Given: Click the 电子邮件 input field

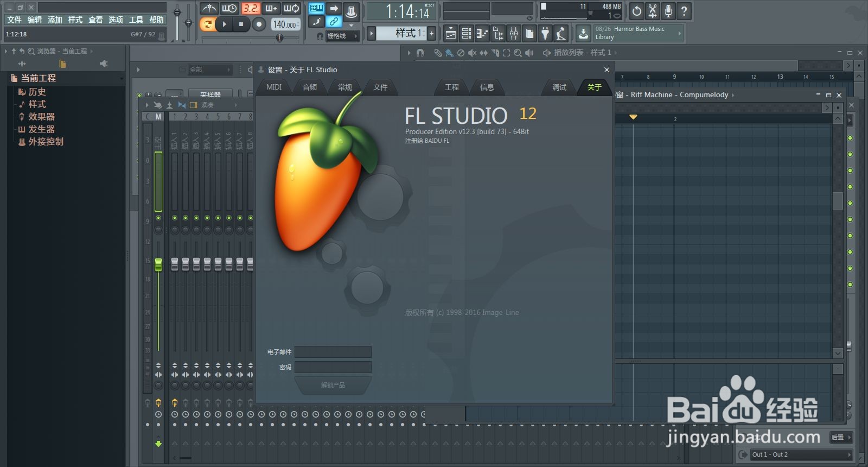Looking at the screenshot, I should coord(333,352).
